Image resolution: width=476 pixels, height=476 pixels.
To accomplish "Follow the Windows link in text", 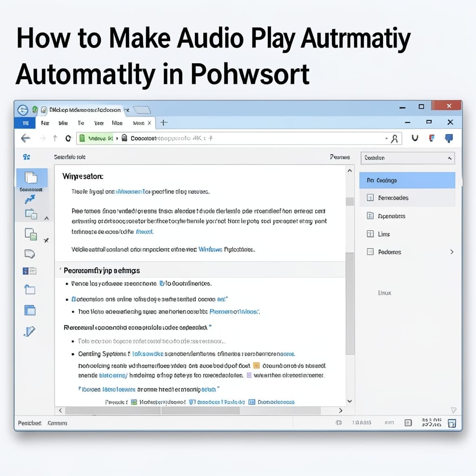I will coord(211,250).
